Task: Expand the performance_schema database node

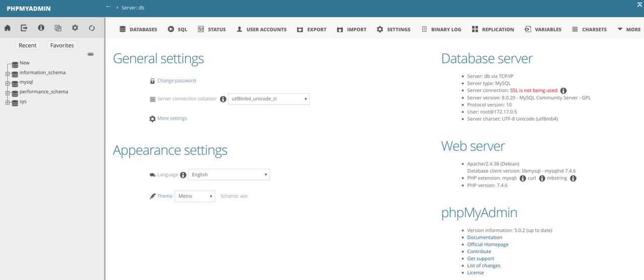Action: (x=8, y=93)
